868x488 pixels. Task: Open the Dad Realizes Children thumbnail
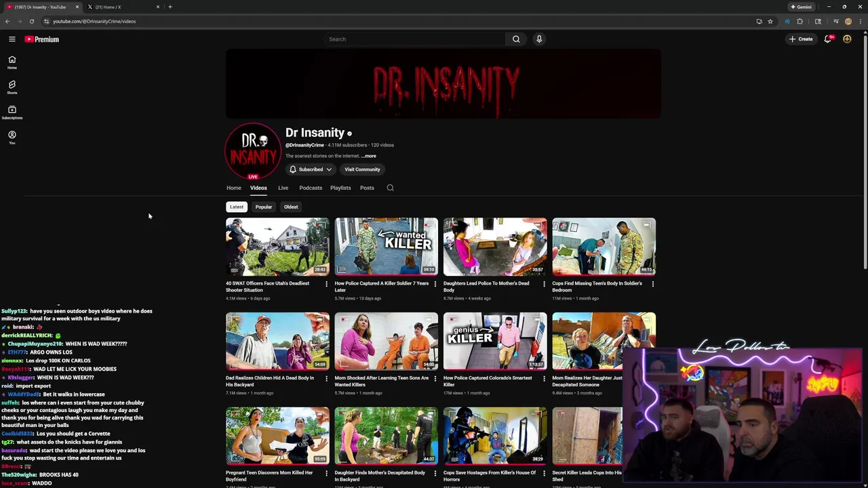point(277,341)
